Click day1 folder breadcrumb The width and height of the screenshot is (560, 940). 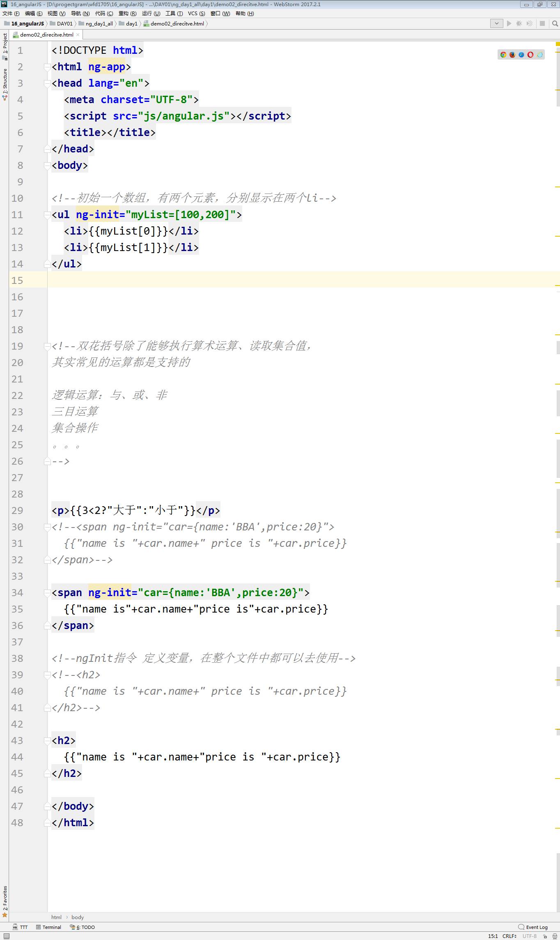click(x=128, y=23)
